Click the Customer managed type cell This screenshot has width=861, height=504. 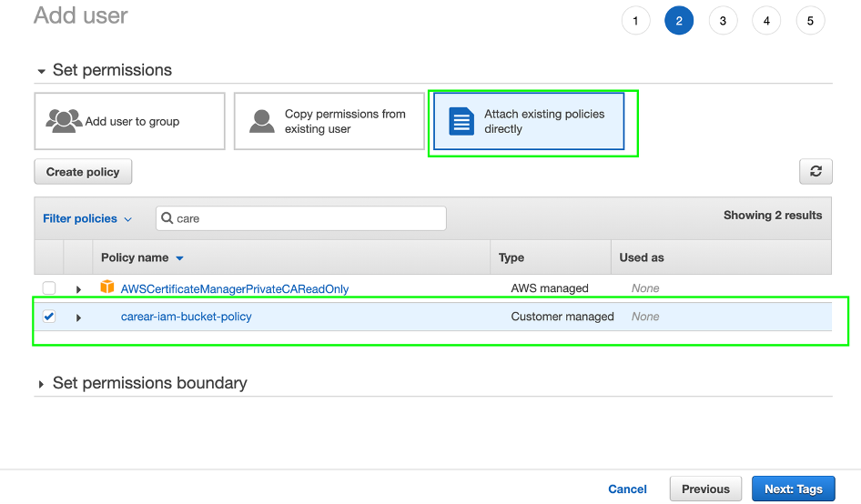click(x=562, y=317)
